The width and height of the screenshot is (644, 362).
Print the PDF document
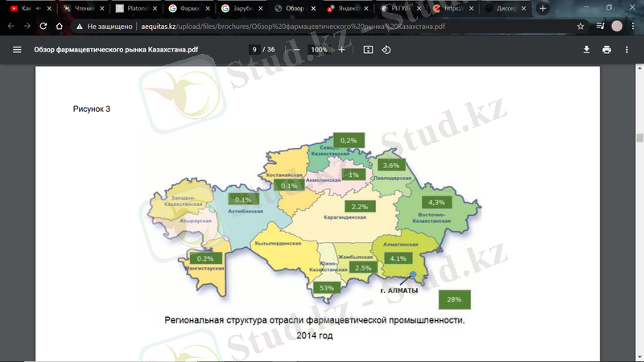[607, 50]
